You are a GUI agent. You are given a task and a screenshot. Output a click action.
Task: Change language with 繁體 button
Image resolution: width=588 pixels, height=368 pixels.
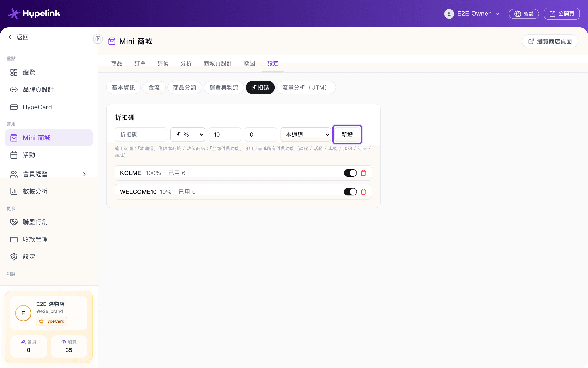(x=524, y=14)
